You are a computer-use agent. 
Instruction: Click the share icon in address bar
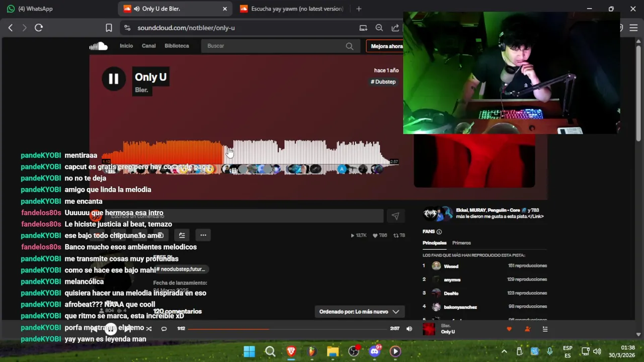click(395, 28)
